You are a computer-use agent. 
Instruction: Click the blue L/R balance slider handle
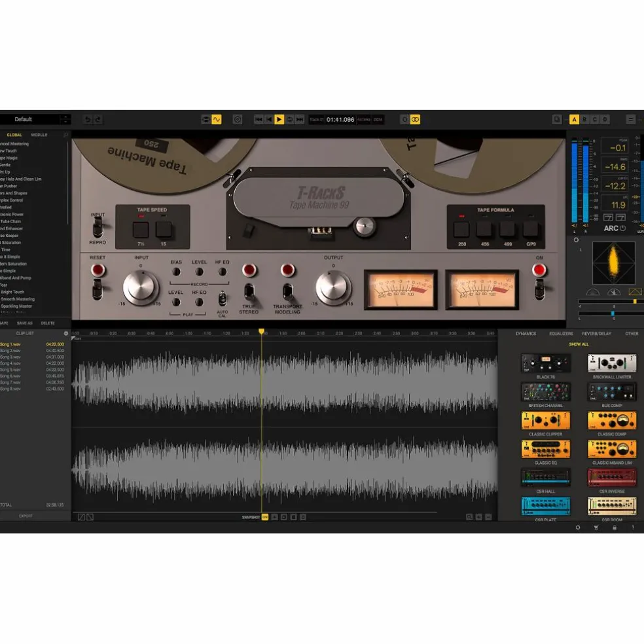(x=613, y=313)
